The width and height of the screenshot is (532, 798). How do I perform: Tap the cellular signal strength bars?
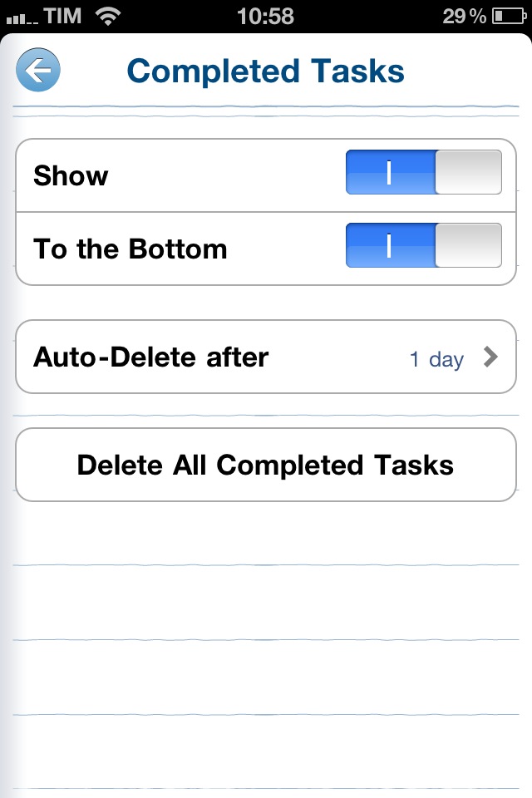pos(22,19)
